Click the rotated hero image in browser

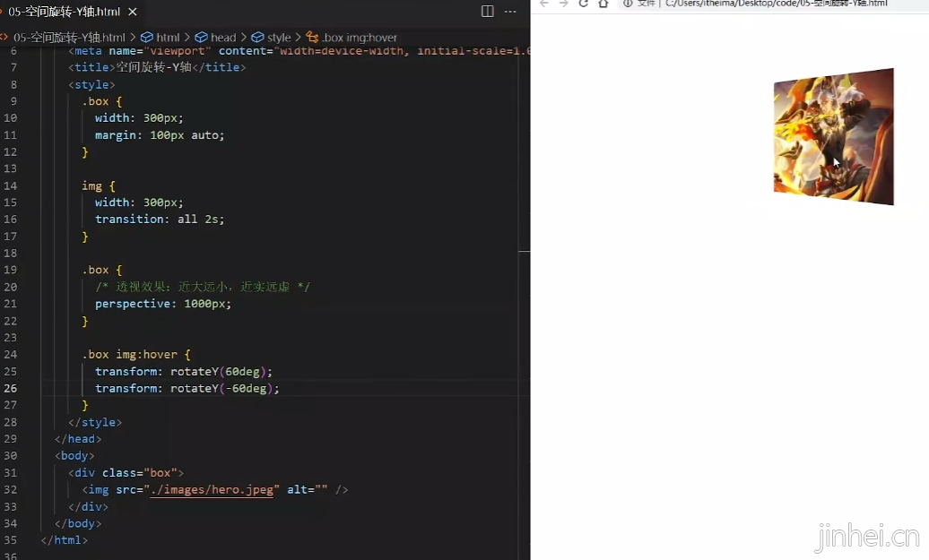[x=834, y=137]
